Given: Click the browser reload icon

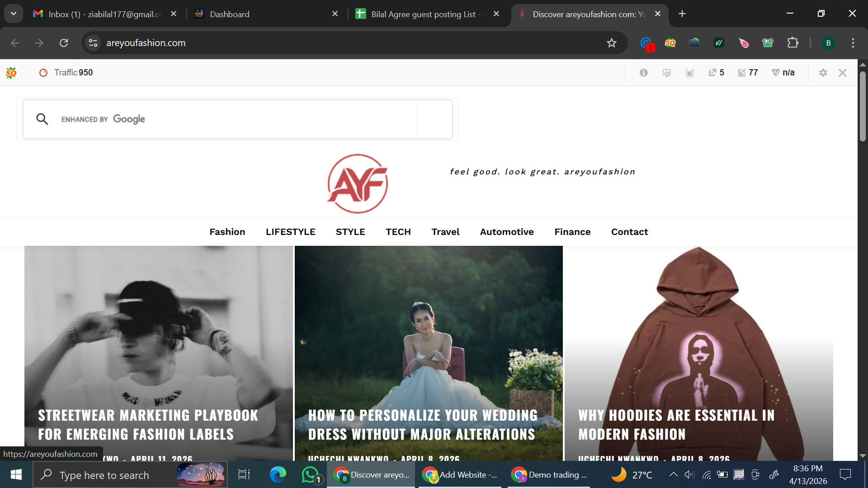Looking at the screenshot, I should (64, 43).
